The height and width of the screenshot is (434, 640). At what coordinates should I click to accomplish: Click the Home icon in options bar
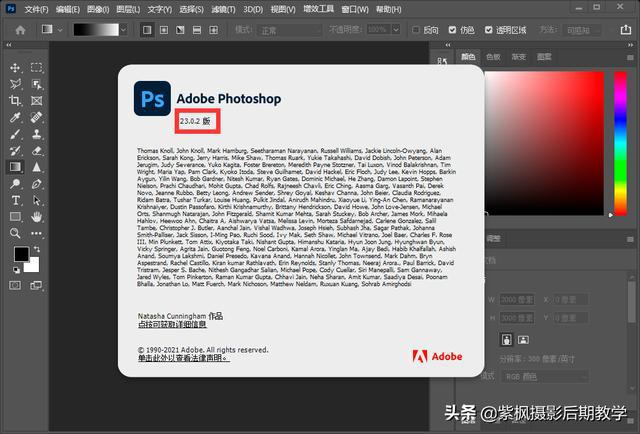tap(20, 30)
